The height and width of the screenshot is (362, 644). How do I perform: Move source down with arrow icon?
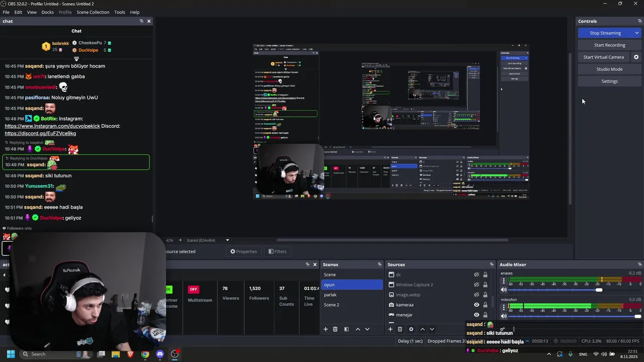tap(432, 329)
